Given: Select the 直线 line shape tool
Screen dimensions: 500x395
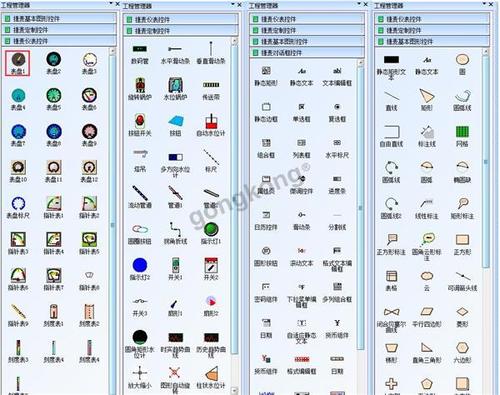Looking at the screenshot, I should pyautogui.click(x=391, y=101).
